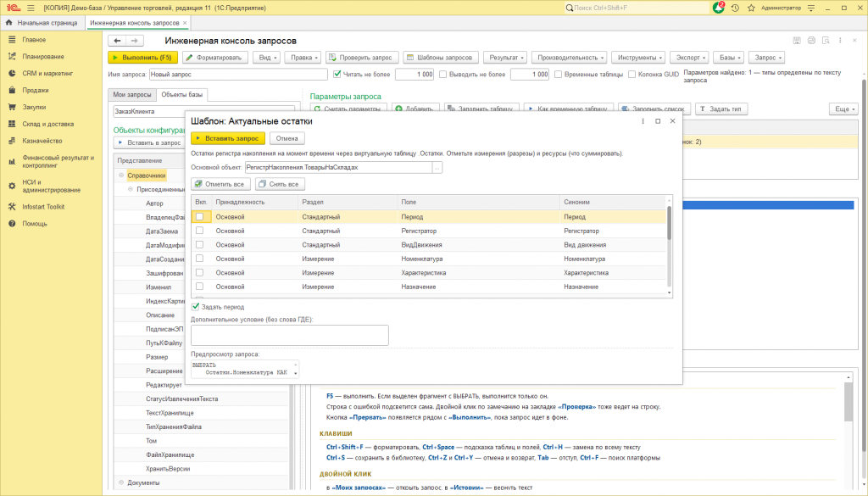Click the Дополнительное условие text field
868x496 pixels.
click(290, 335)
